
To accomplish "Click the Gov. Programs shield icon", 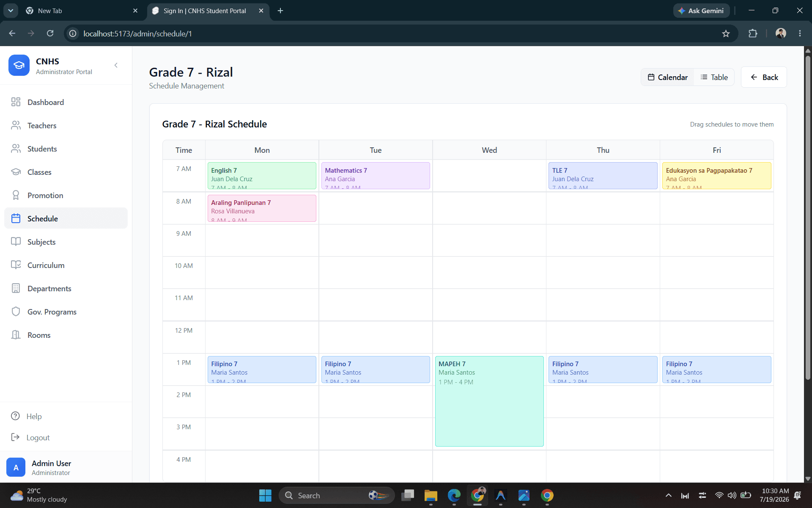I will click(16, 312).
